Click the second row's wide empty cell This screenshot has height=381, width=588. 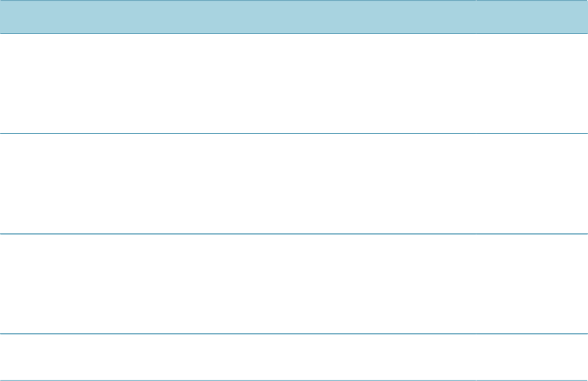[x=238, y=184]
